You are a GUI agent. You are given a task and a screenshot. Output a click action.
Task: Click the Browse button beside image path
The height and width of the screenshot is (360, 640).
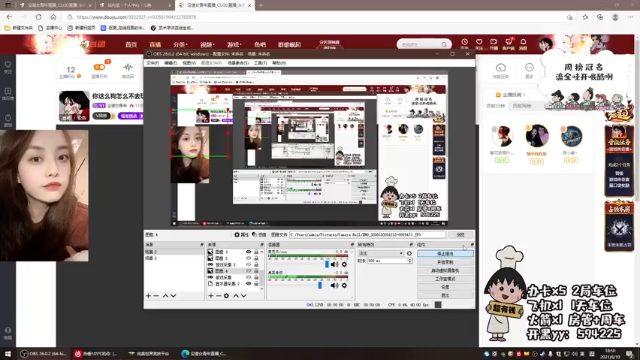(460, 235)
